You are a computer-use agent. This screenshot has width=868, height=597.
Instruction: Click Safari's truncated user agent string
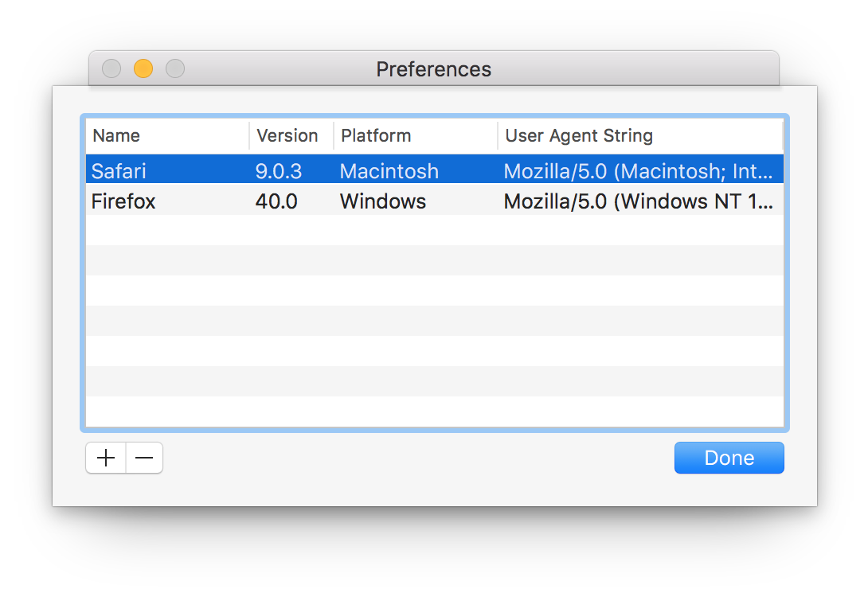[x=637, y=170]
